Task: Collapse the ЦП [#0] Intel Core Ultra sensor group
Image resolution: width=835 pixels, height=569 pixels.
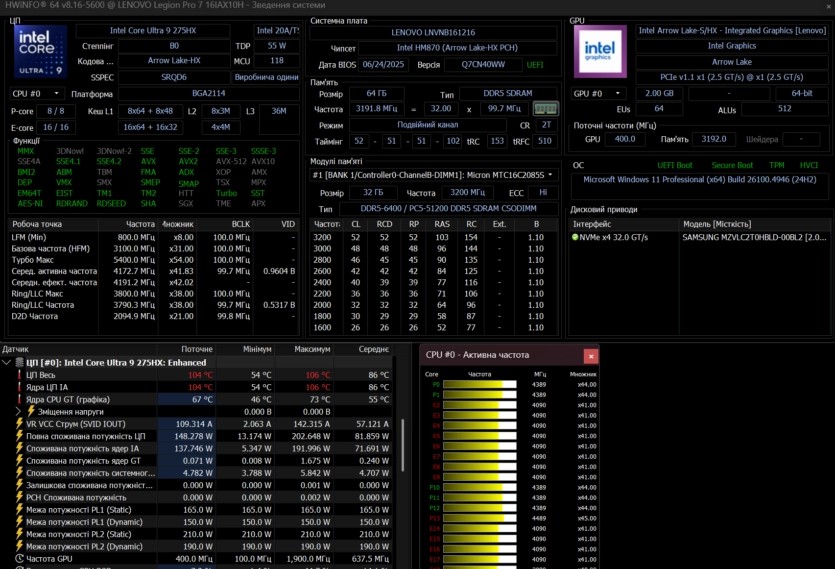Action: (x=8, y=362)
